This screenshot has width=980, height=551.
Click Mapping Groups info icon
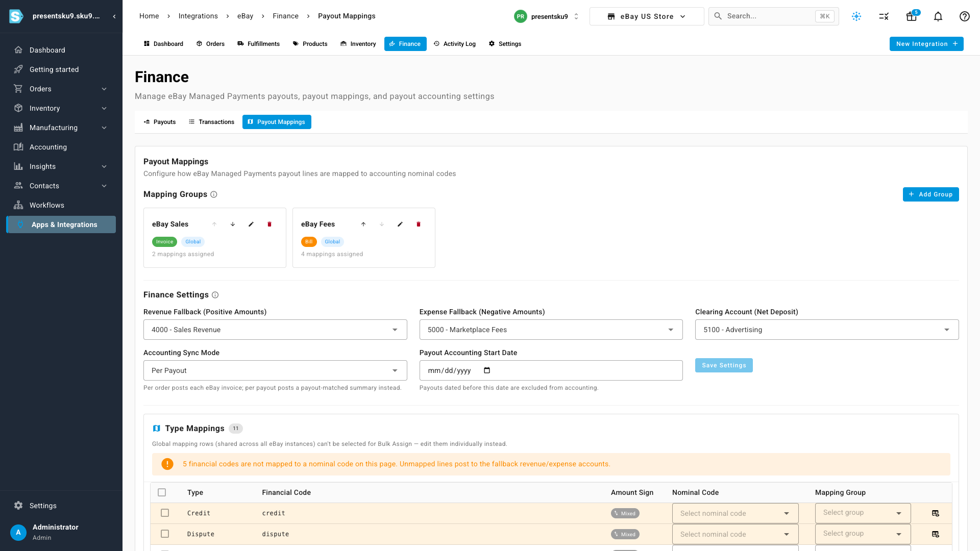214,194
